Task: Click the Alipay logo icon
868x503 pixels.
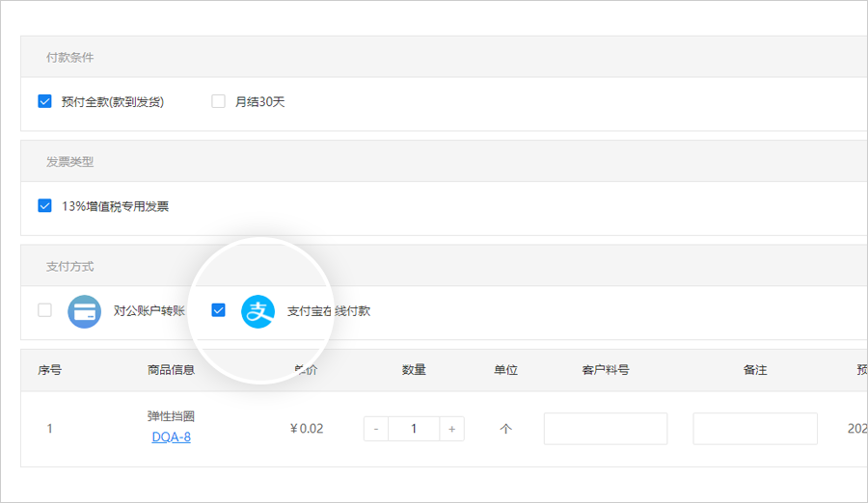Action: (x=258, y=311)
